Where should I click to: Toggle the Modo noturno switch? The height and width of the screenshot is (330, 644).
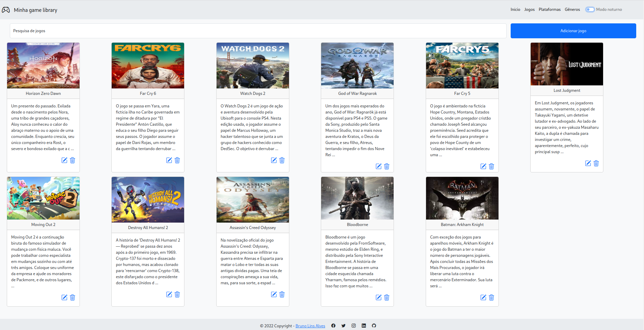[x=590, y=9]
